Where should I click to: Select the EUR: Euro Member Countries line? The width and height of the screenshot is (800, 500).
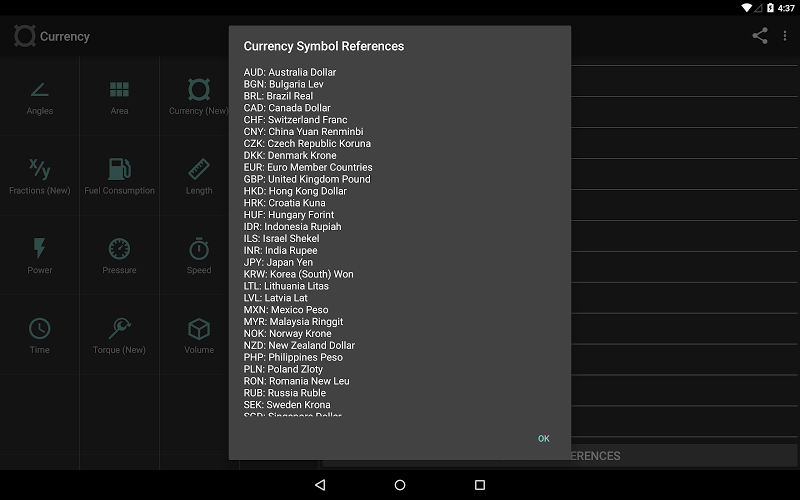(308, 167)
